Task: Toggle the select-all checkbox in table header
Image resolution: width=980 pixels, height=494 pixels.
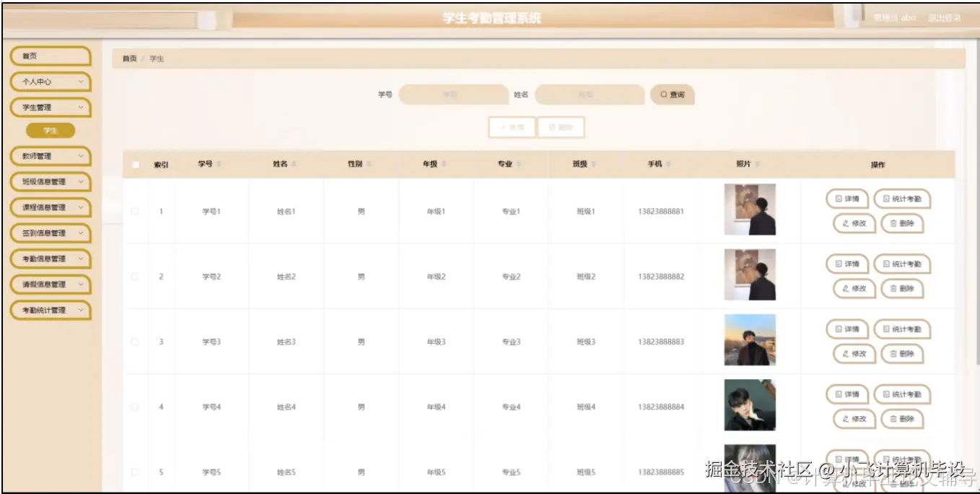Action: tap(136, 165)
